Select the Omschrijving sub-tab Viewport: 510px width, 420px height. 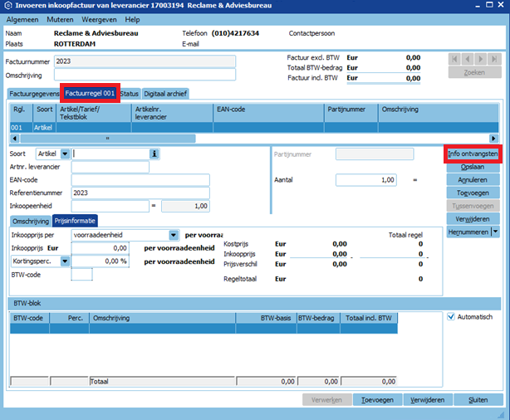coord(29,221)
